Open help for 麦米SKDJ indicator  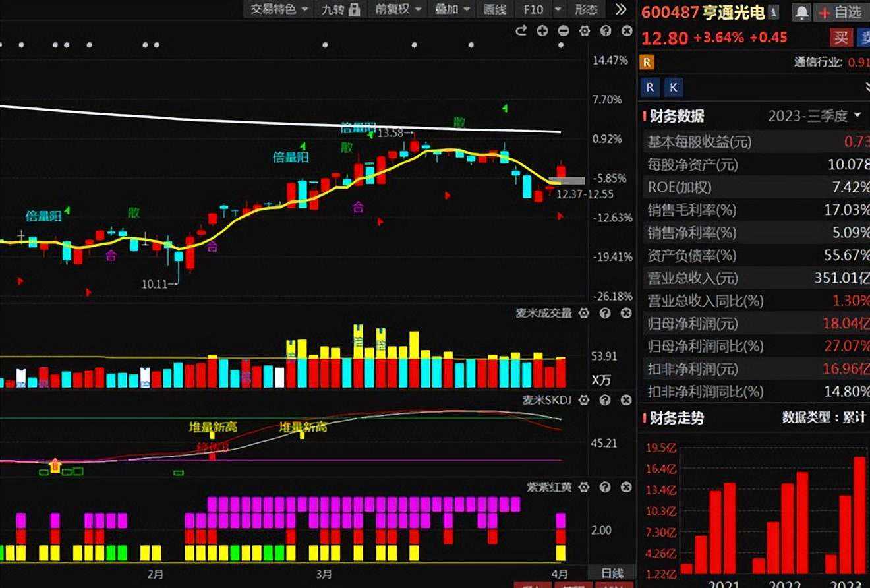[x=605, y=400]
